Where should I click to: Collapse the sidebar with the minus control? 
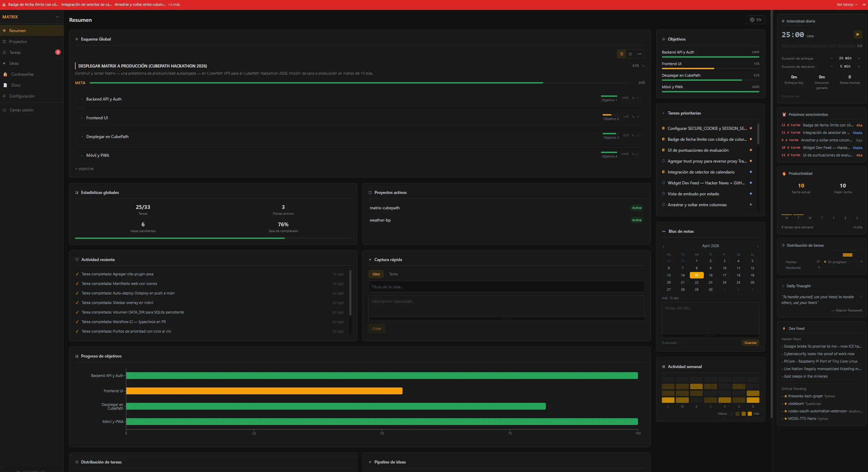57,17
